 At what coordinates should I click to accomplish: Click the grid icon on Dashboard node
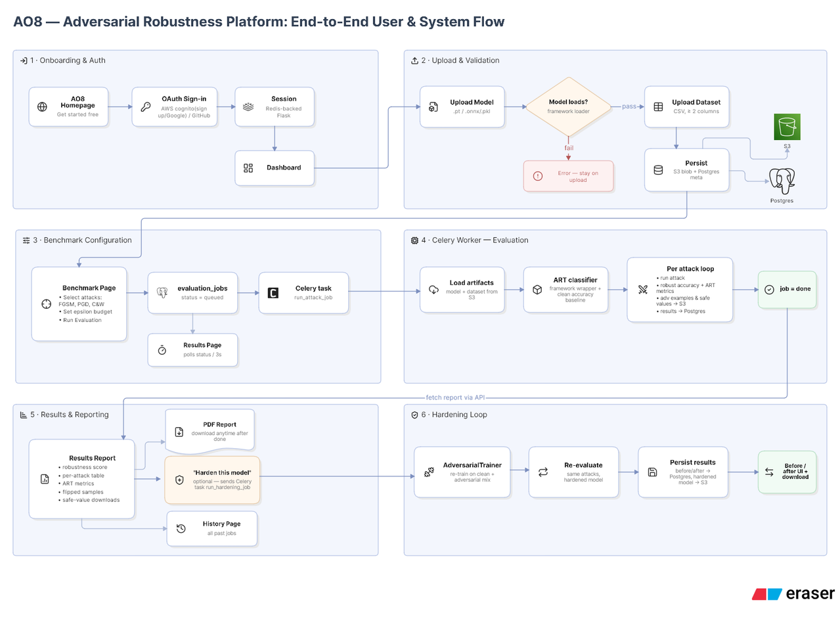pos(248,168)
